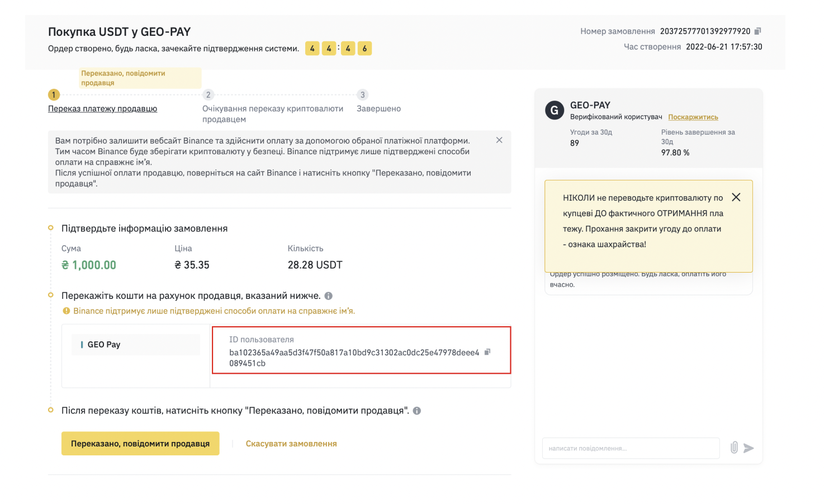Select step 1 'Переказ платежу продавцю'
Viewport: 824px width, 504px height.
point(102,109)
